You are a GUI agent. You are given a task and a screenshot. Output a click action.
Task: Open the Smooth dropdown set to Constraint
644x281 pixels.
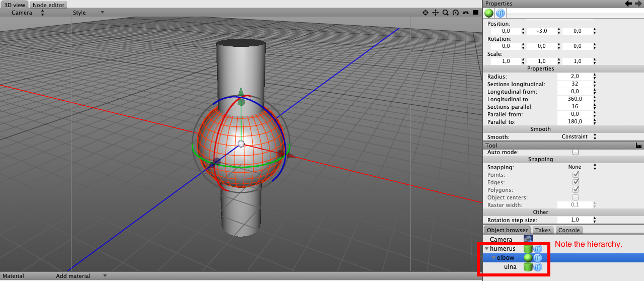pos(577,137)
